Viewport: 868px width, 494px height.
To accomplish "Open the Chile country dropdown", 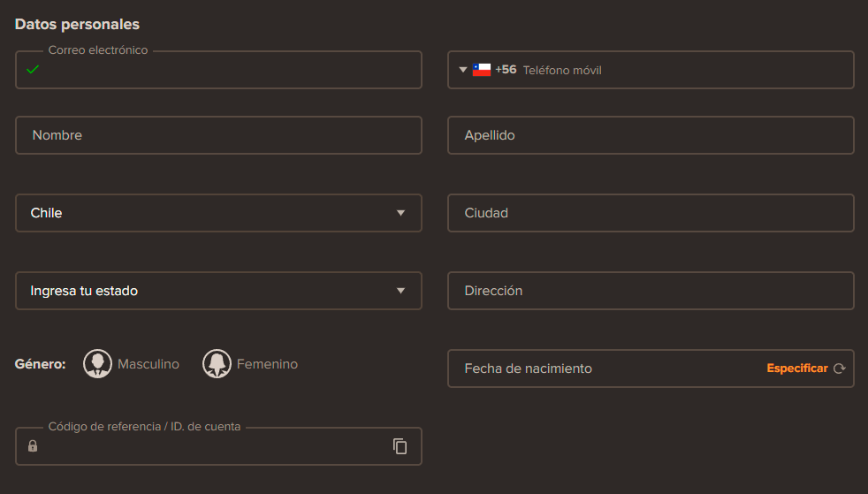I will [218, 213].
